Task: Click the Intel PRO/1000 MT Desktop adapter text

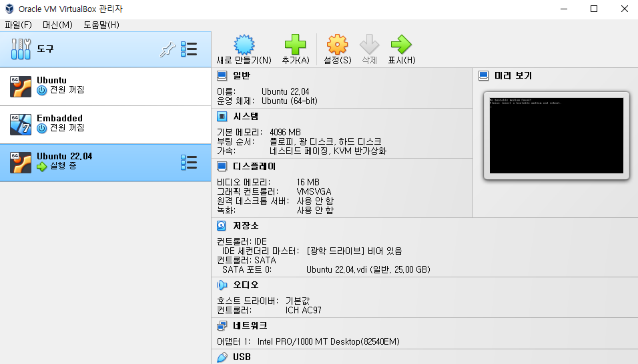Action: [x=328, y=341]
